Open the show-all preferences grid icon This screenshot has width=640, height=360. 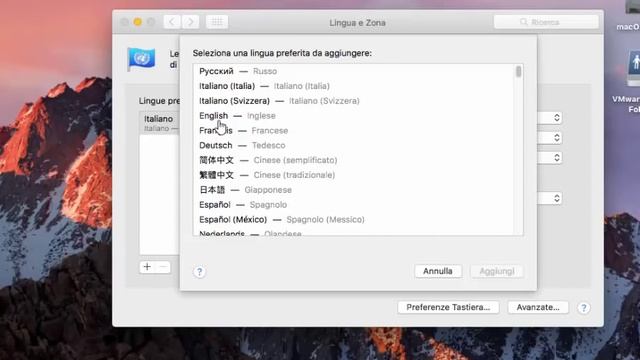[217, 22]
